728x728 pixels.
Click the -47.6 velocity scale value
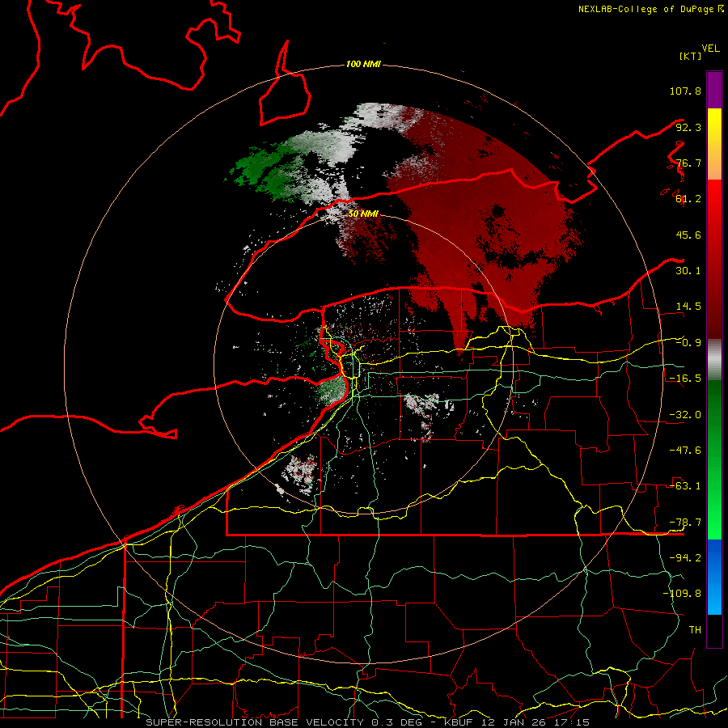(685, 451)
